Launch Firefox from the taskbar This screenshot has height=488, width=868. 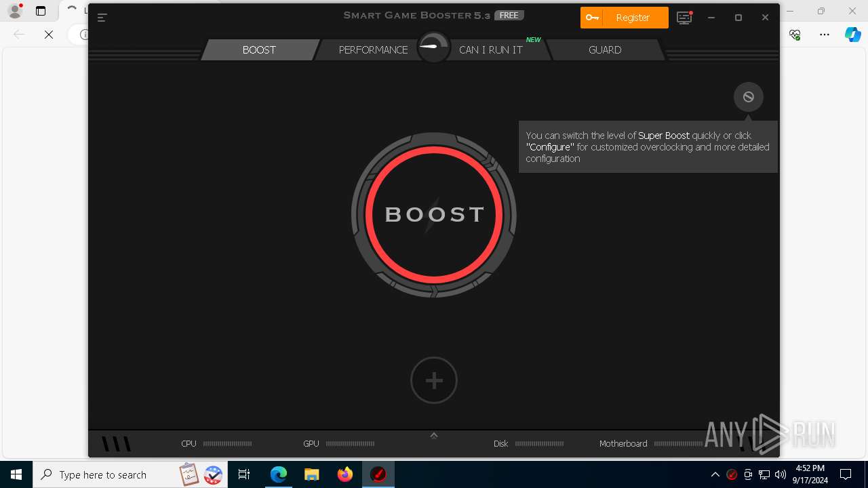click(345, 474)
